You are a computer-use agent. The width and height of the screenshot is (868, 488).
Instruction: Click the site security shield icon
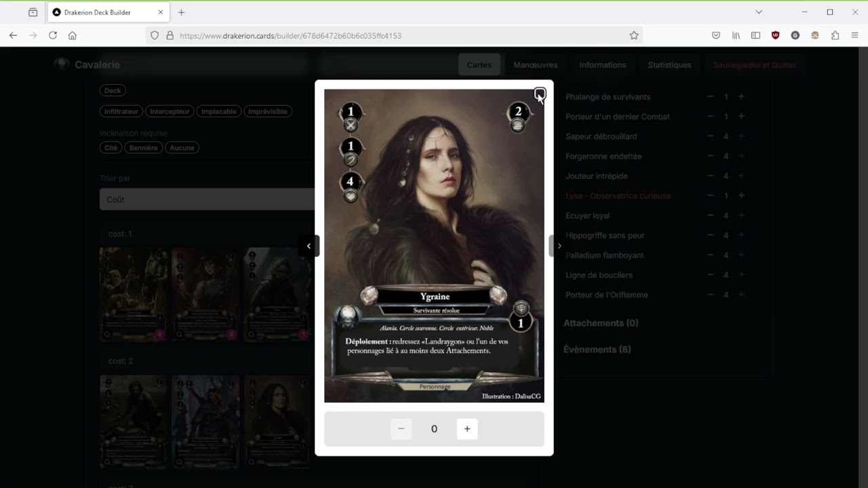click(155, 35)
